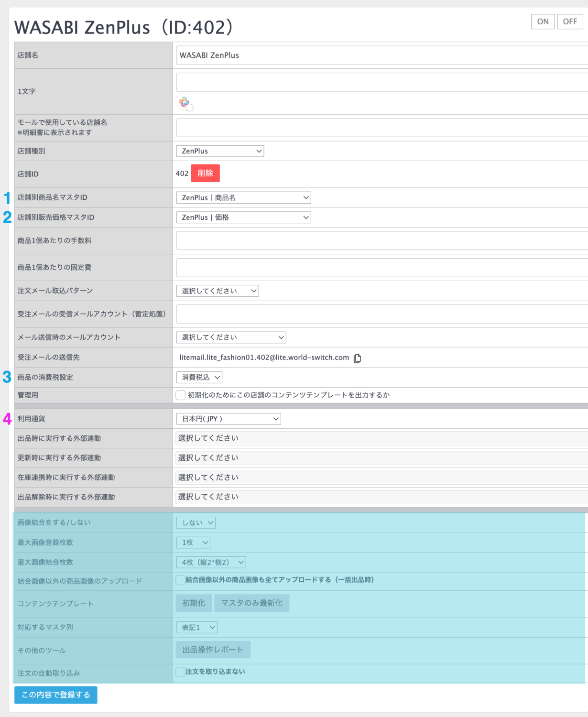Check the 初期化のために content template output checkbox
This screenshot has width=588, height=717.
pos(180,395)
